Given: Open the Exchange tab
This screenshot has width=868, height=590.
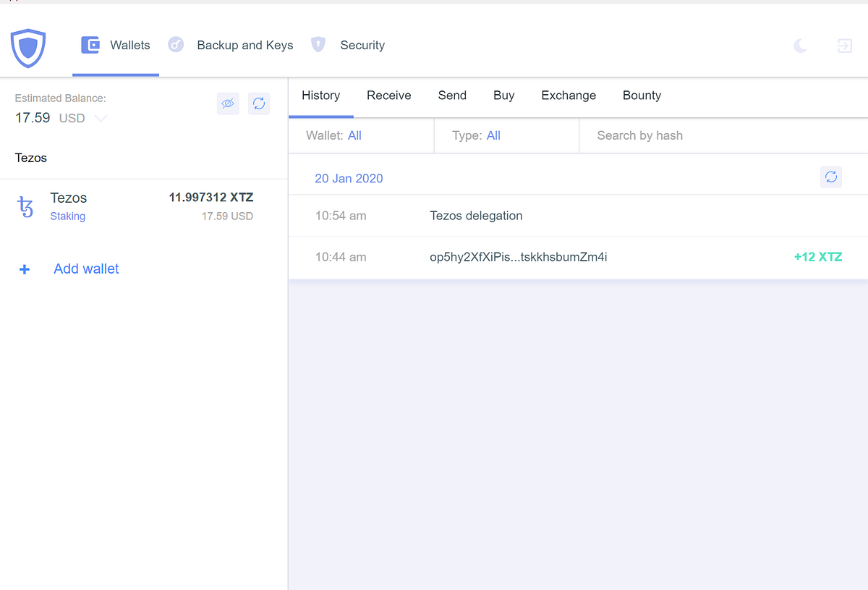Looking at the screenshot, I should pos(569,96).
